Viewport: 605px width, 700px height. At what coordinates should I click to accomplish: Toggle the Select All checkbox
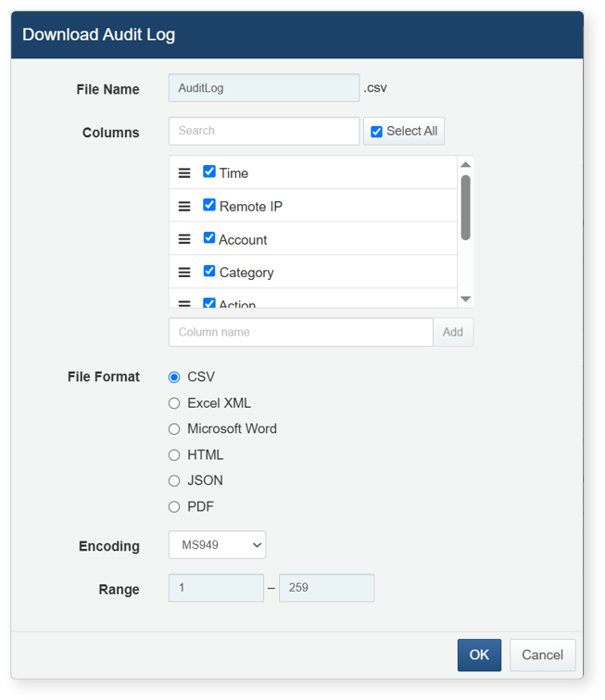click(376, 132)
